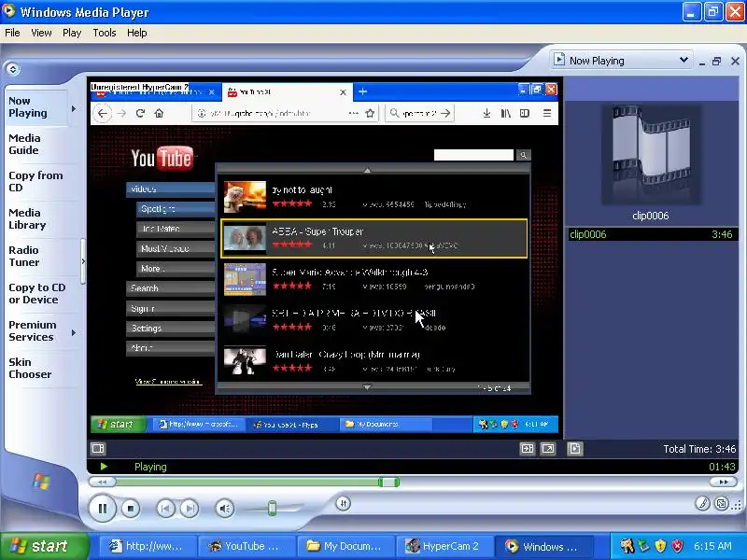Select clip0006 in the playlist
Viewport: 747px width, 560px height.
[651, 234]
